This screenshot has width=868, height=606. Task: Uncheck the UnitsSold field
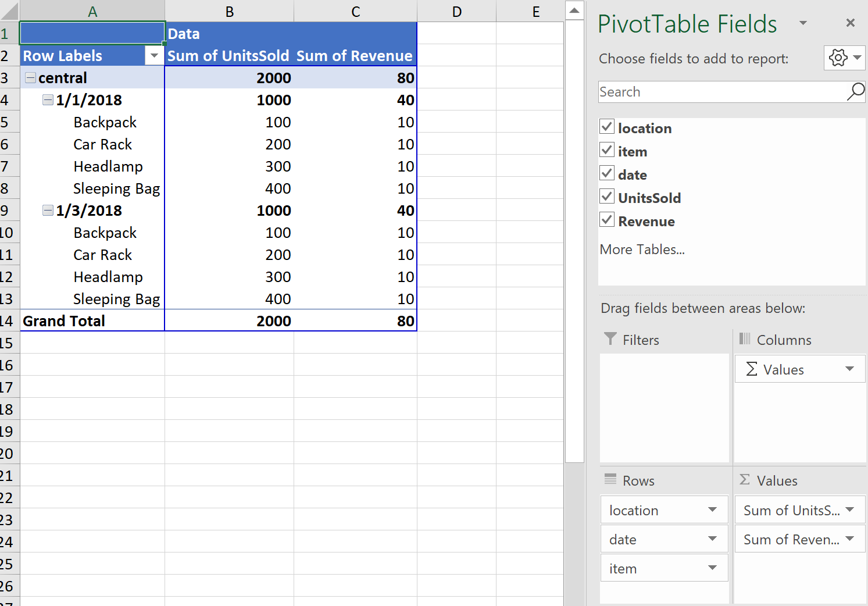click(607, 197)
